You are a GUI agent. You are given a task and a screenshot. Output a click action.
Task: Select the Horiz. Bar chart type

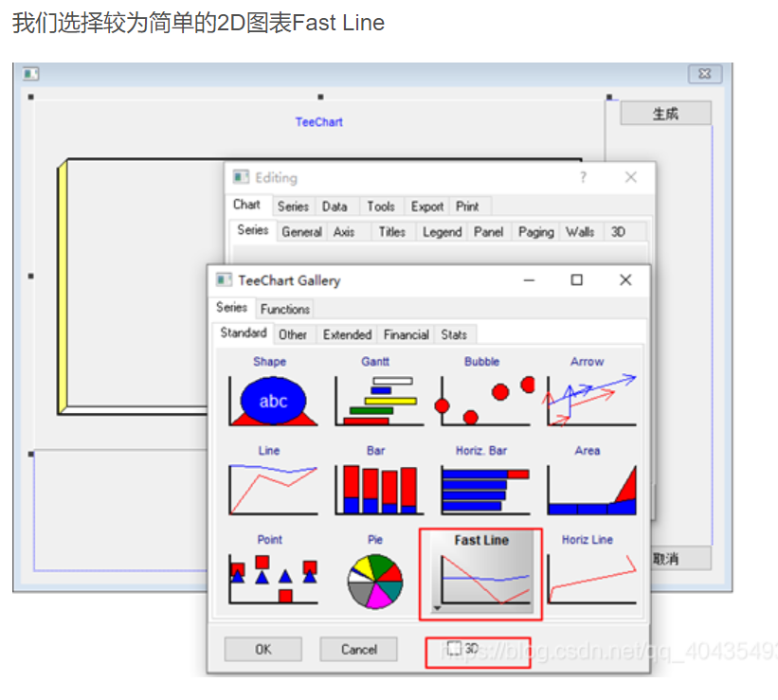[485, 479]
